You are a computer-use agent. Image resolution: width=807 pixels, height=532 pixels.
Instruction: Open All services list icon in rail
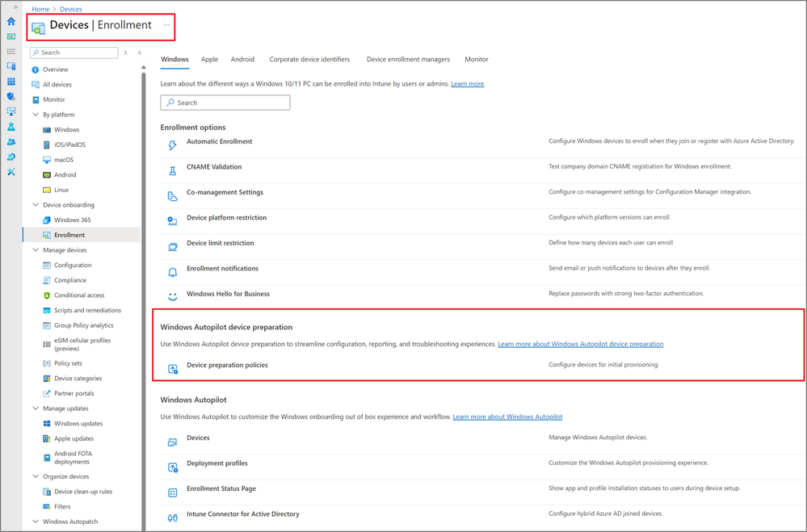[x=11, y=52]
